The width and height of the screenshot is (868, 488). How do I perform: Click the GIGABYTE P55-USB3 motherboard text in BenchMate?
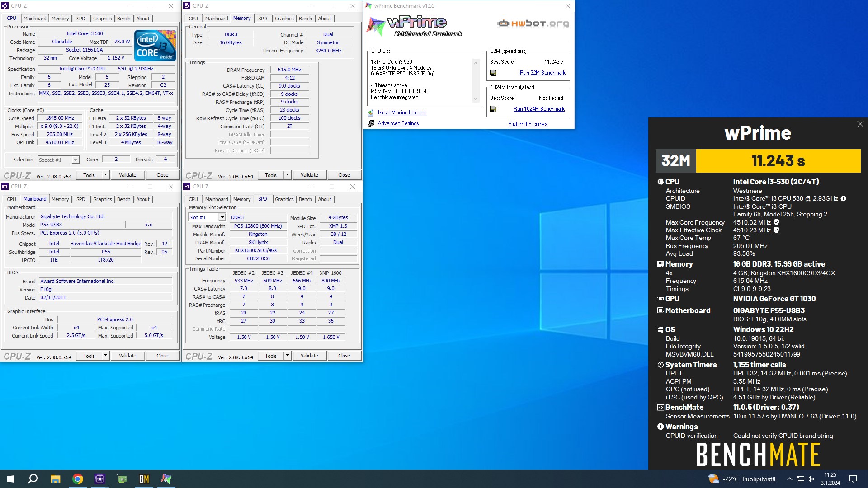click(769, 310)
